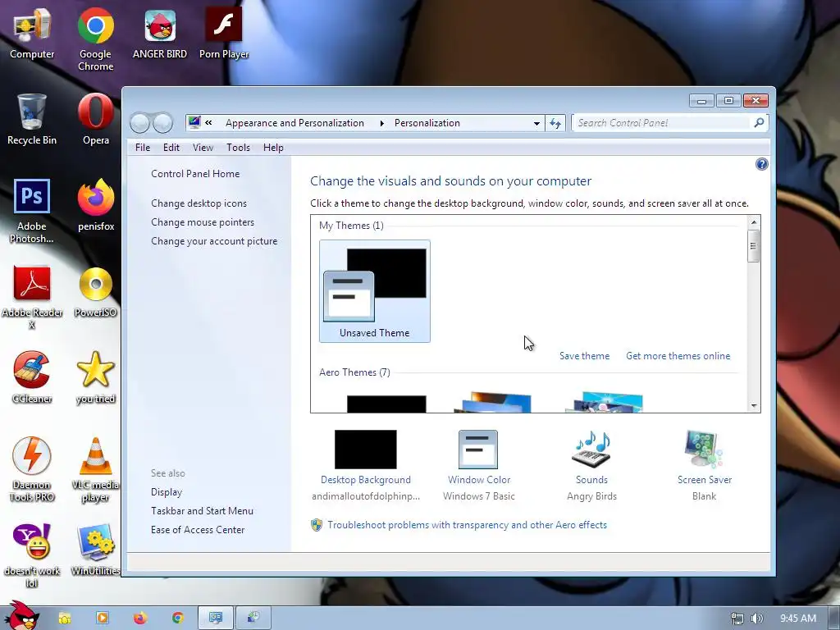Viewport: 840px width, 630px height.
Task: Open Adobe Reader X shortcut
Action: click(32, 296)
